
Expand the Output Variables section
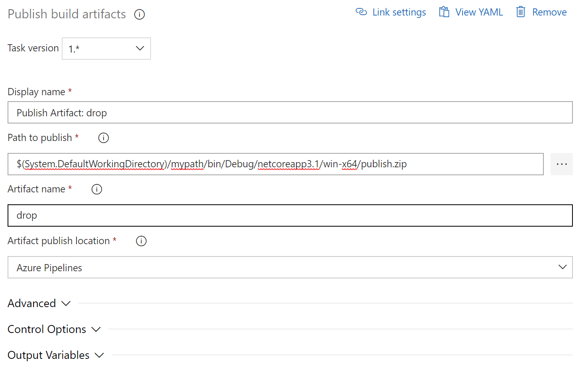tap(56, 355)
